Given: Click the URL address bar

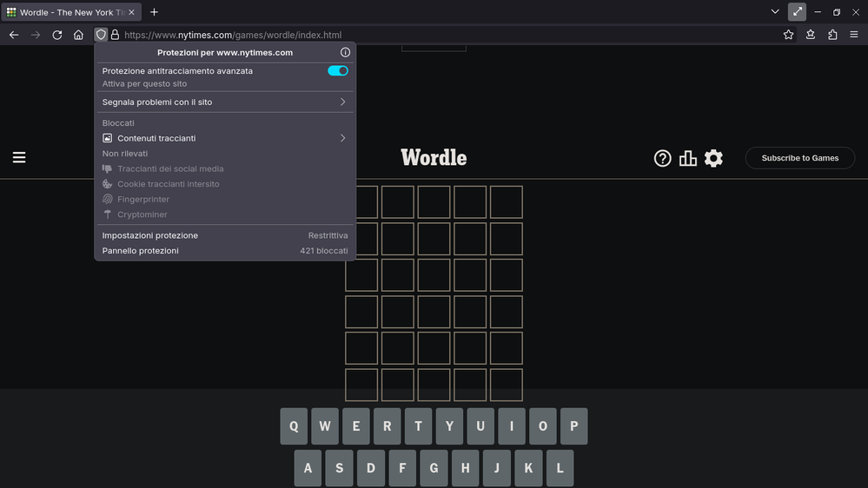Looking at the screenshot, I should pyautogui.click(x=434, y=35).
